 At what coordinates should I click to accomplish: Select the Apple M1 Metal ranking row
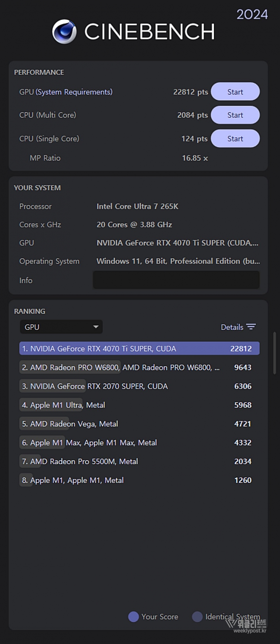coord(139,480)
